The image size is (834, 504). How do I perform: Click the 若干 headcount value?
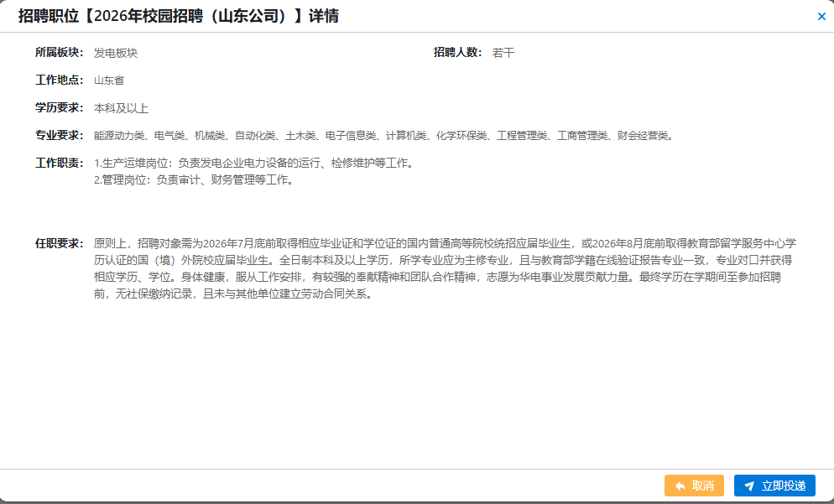(x=503, y=53)
